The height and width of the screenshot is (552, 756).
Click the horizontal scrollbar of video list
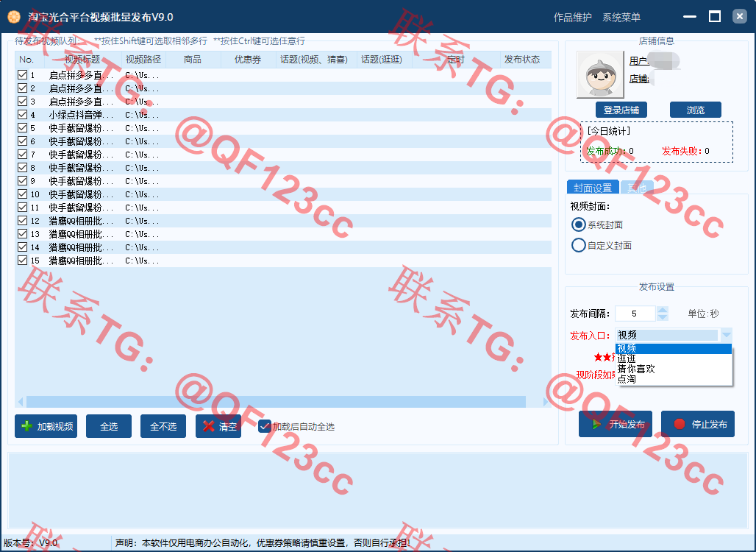click(276, 401)
